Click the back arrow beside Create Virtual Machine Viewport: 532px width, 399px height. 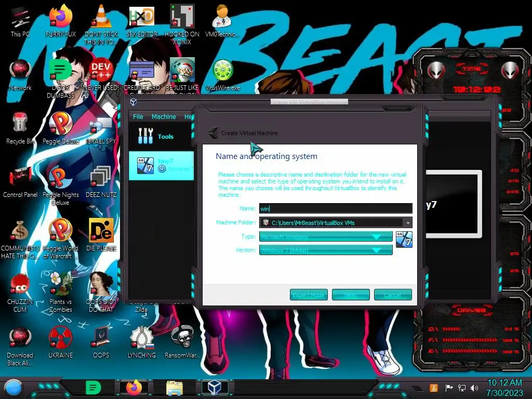[x=214, y=132]
